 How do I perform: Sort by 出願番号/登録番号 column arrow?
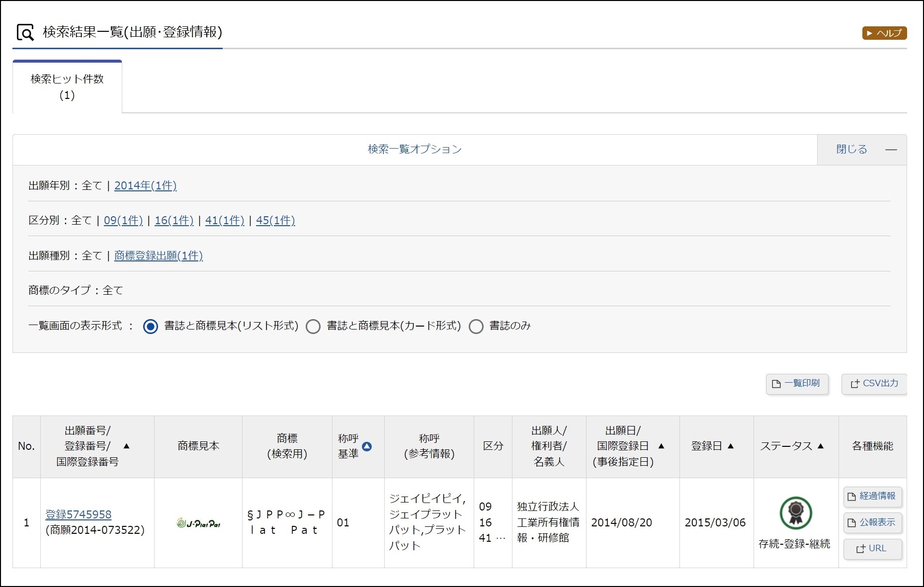coord(126,446)
